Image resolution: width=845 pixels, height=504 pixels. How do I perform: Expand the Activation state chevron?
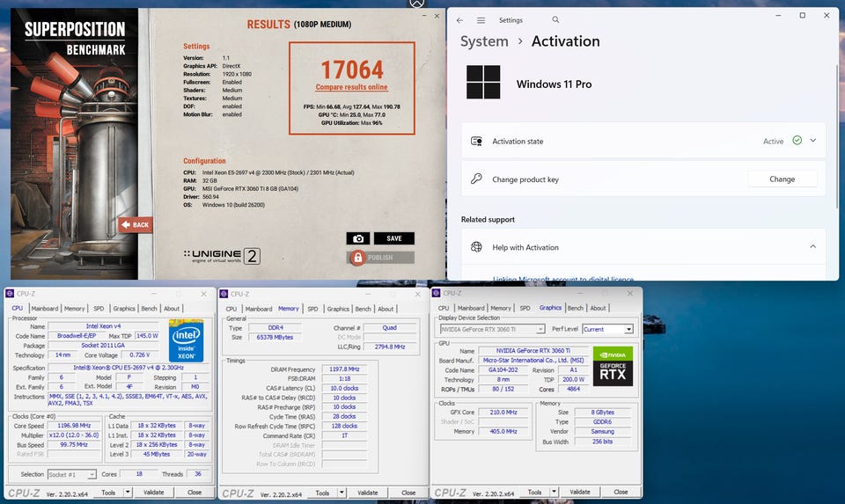pyautogui.click(x=813, y=141)
